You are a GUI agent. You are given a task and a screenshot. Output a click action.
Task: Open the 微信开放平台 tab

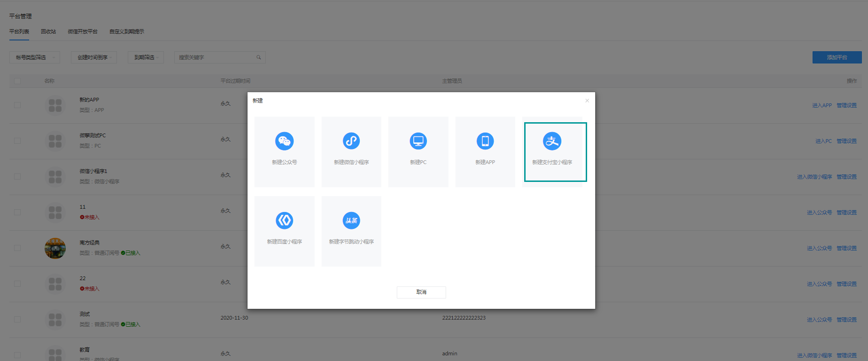click(83, 31)
